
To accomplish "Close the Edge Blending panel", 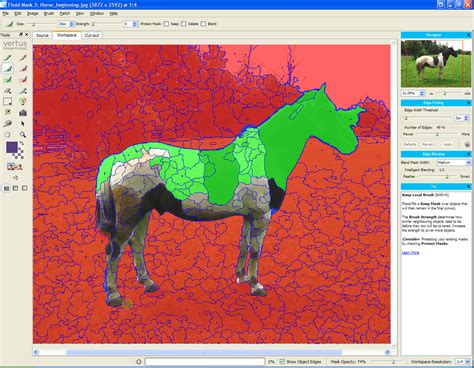I will coord(468,154).
